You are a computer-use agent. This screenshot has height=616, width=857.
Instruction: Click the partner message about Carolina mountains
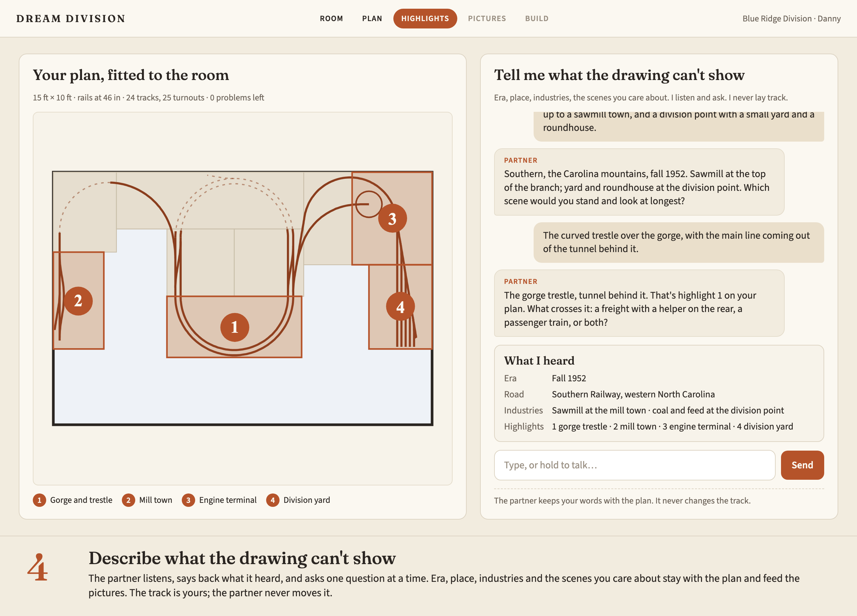[x=639, y=182]
